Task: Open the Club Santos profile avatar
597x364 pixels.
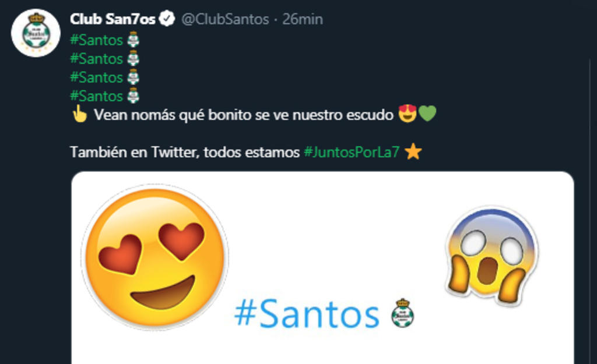Action: [36, 33]
